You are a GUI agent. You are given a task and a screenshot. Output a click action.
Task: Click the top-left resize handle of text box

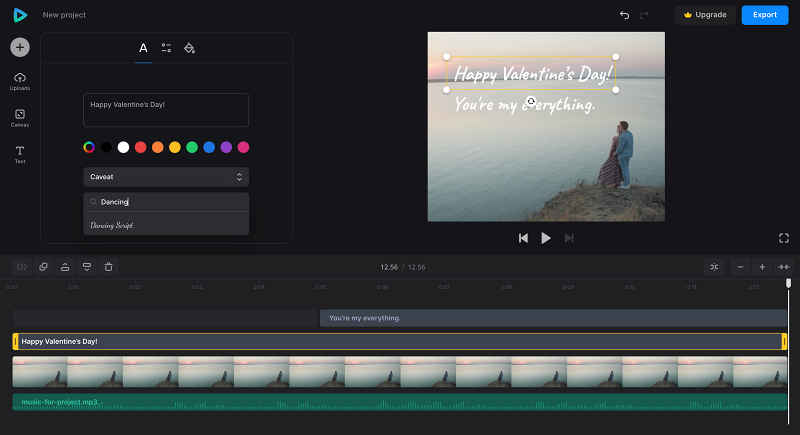[x=446, y=57]
